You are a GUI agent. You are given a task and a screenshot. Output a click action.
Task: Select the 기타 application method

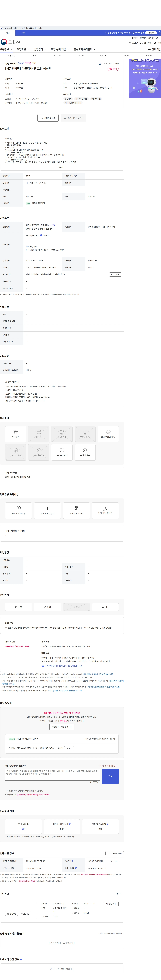(x=105, y=607)
